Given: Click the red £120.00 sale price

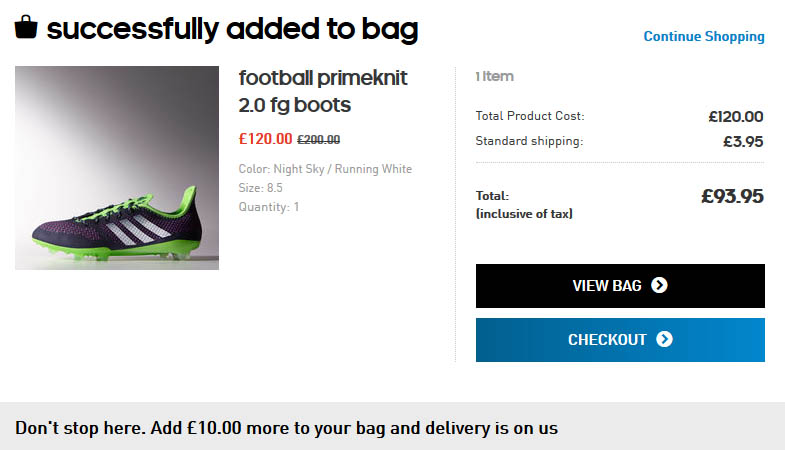Looking at the screenshot, I should pos(265,139).
